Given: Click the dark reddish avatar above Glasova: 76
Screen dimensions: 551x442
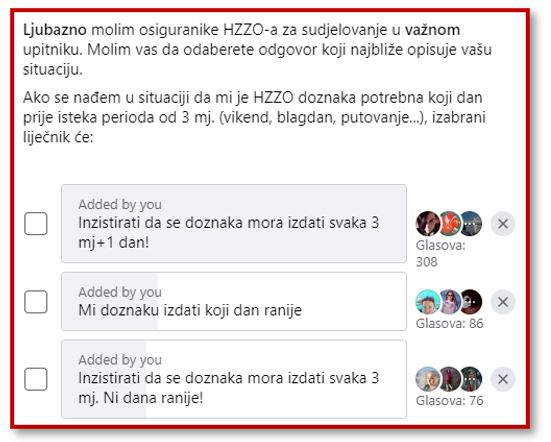Looking at the screenshot, I should [x=450, y=379].
